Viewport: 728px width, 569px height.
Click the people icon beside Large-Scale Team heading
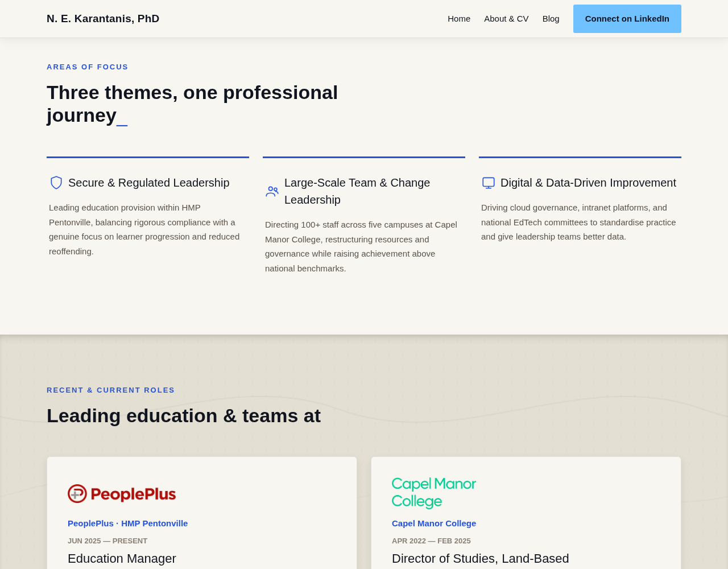[x=272, y=191]
